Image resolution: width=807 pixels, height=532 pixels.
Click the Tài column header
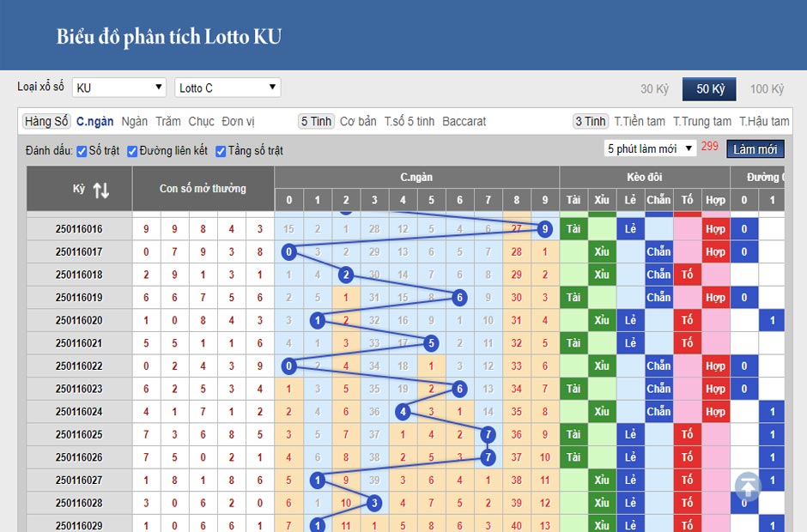point(573,200)
